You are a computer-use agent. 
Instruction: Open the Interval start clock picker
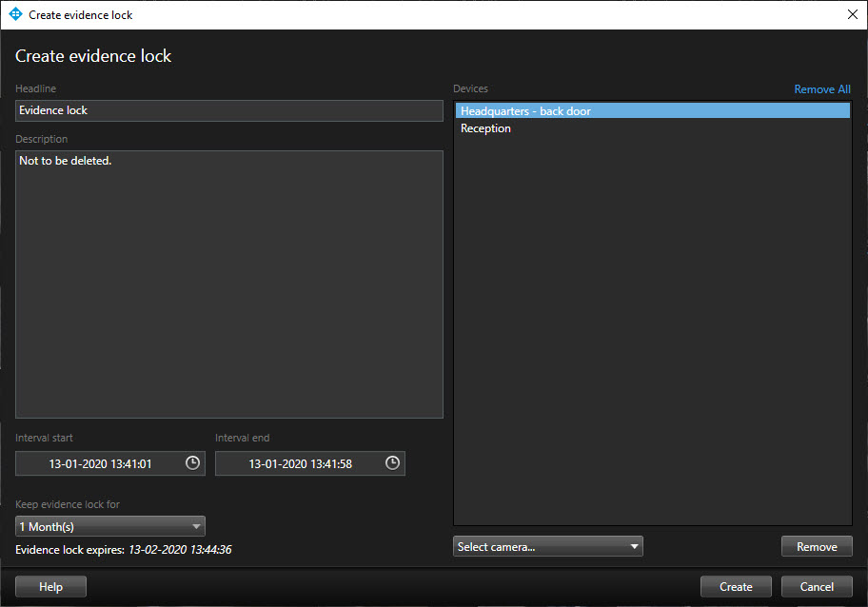(x=192, y=463)
